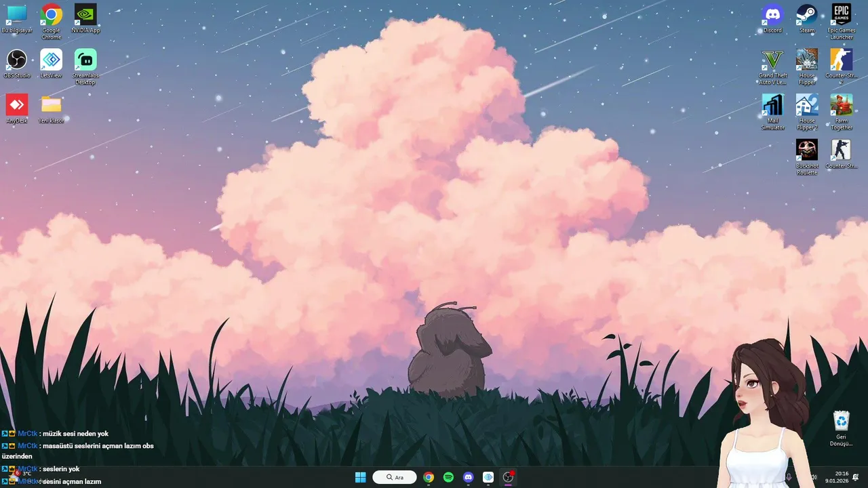Click chat message 'sesini açman lazım'
This screenshot has width=868, height=488.
72,481
